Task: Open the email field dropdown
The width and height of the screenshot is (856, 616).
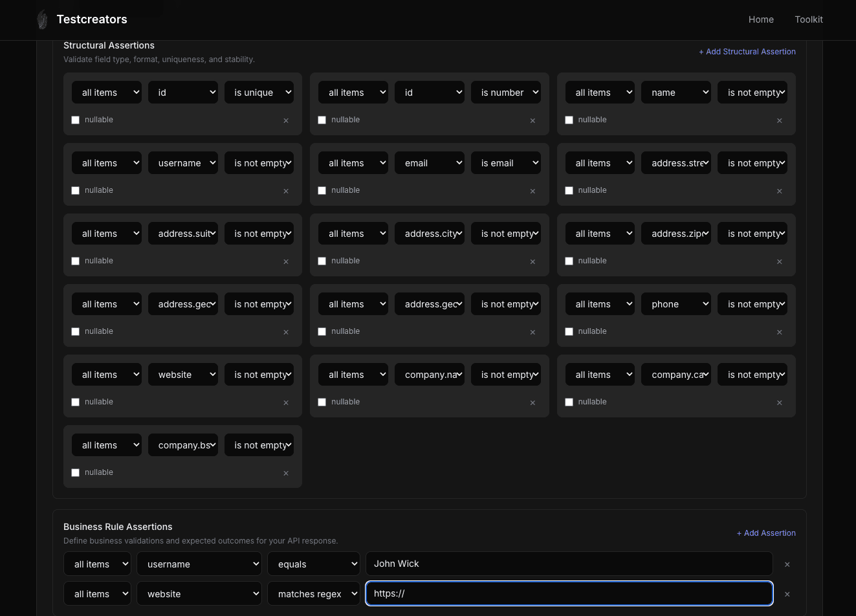Action: point(430,163)
